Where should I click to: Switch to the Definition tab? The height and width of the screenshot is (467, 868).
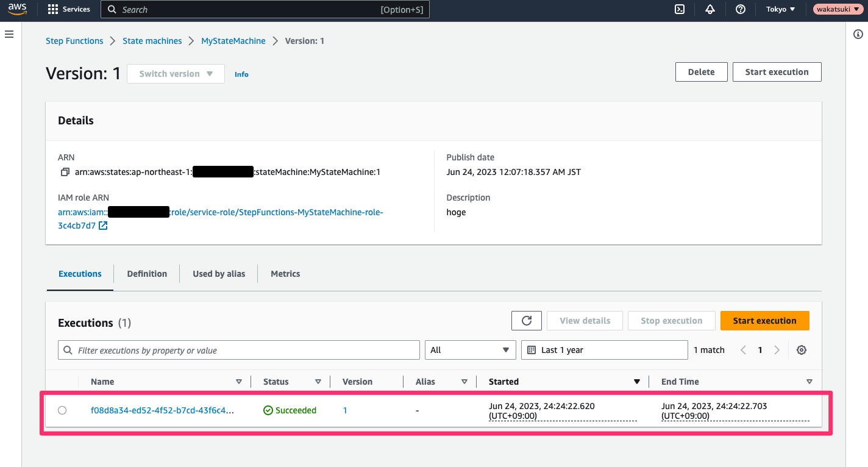[147, 274]
